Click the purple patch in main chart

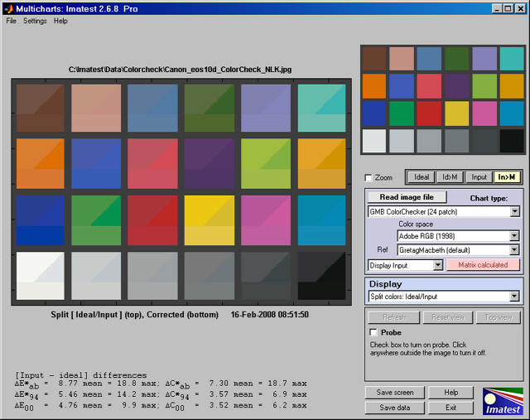(210, 164)
